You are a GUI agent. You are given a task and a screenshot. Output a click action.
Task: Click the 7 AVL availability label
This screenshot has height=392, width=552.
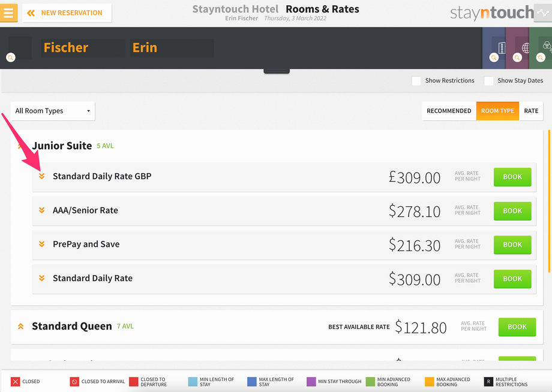click(x=125, y=326)
